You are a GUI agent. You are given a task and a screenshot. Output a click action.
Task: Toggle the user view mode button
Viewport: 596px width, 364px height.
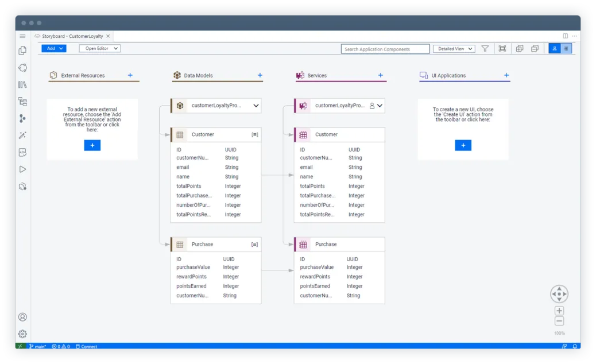[x=554, y=49]
